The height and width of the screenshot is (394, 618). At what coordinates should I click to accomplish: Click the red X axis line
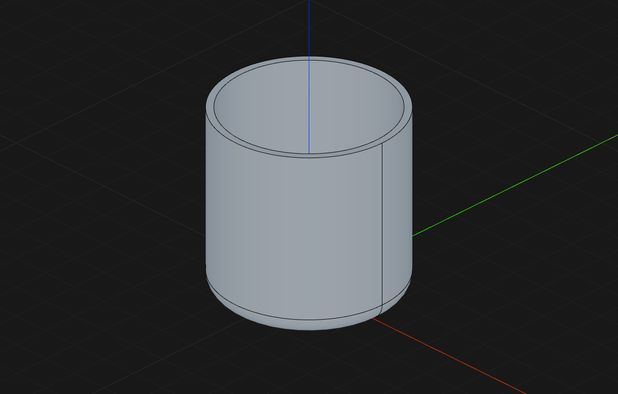[x=449, y=356]
